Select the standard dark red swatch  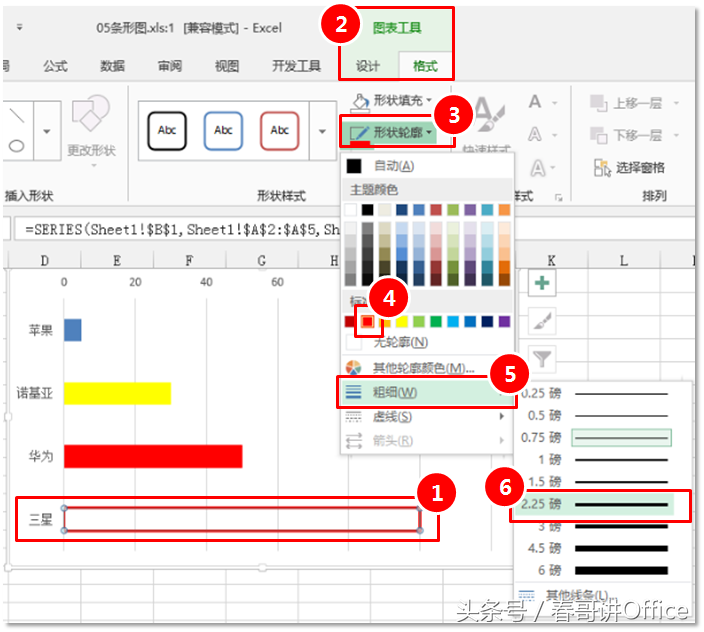(x=350, y=321)
